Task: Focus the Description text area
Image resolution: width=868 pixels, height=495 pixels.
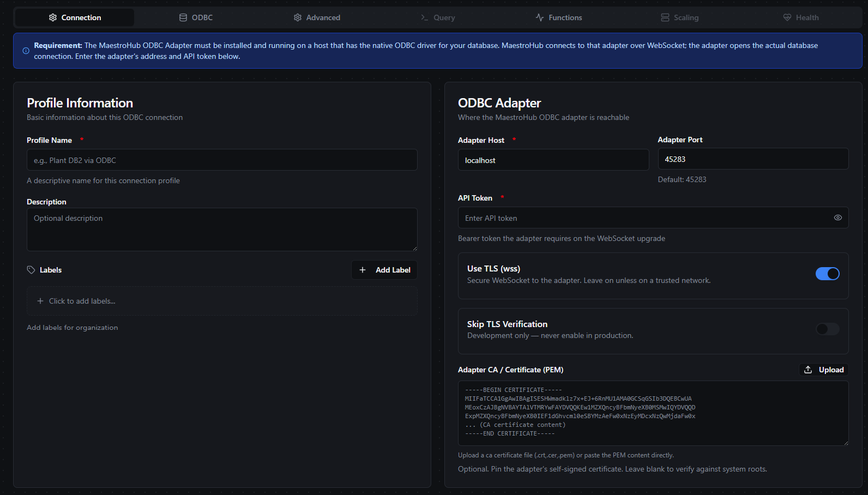Action: point(222,230)
